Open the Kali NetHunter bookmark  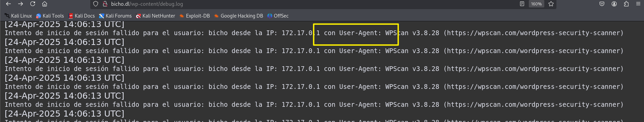(x=155, y=16)
